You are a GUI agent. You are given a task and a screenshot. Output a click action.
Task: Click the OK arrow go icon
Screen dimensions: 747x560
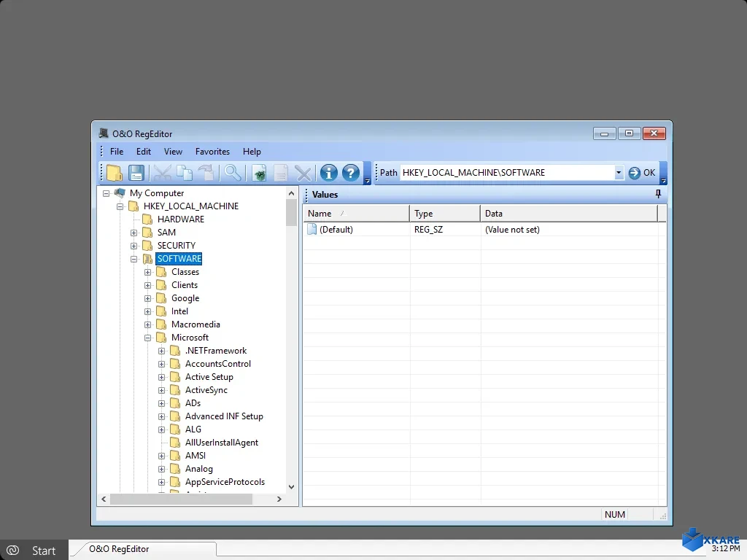[634, 173]
